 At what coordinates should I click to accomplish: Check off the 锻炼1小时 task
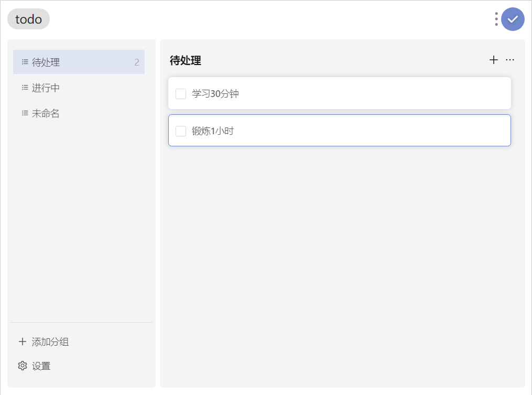click(181, 131)
